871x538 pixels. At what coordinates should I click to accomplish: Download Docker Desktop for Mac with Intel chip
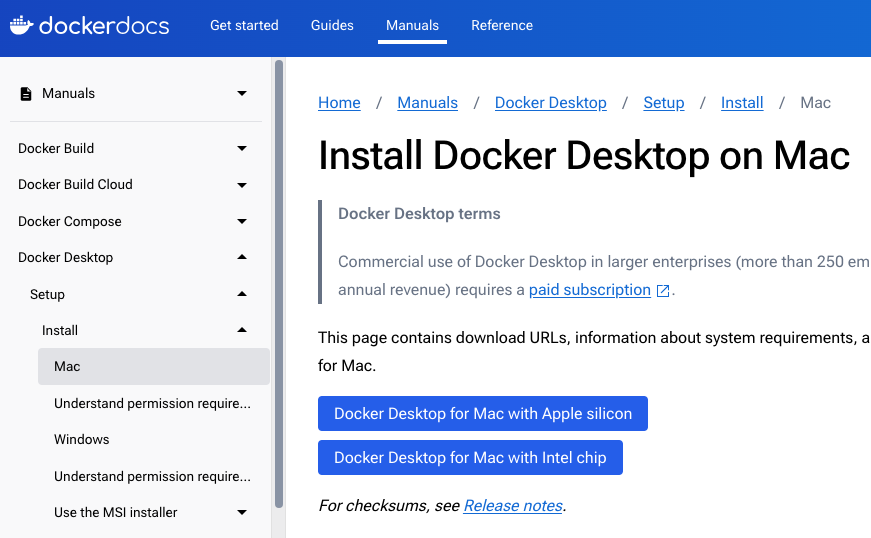(470, 457)
